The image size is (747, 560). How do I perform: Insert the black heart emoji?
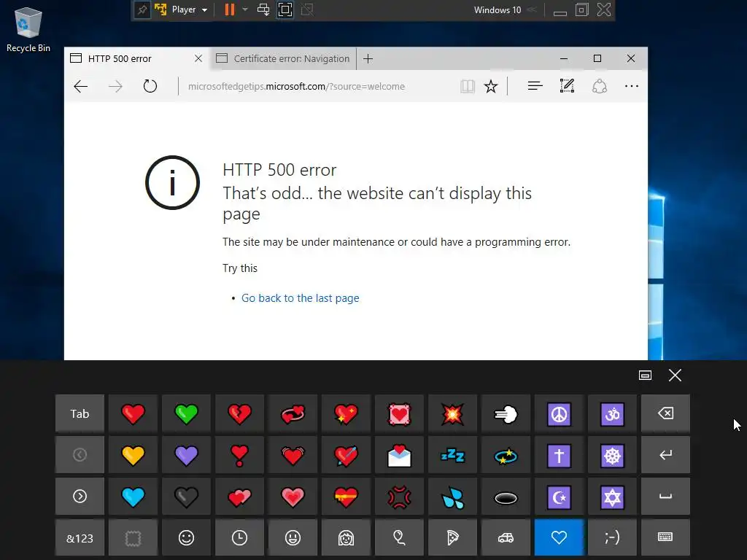186,497
